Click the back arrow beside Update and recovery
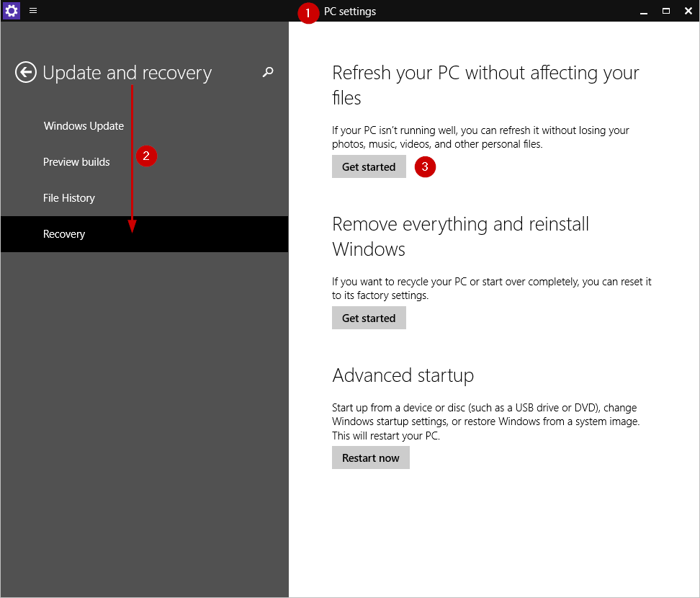Viewport: 700px width, 598px height. (x=25, y=72)
